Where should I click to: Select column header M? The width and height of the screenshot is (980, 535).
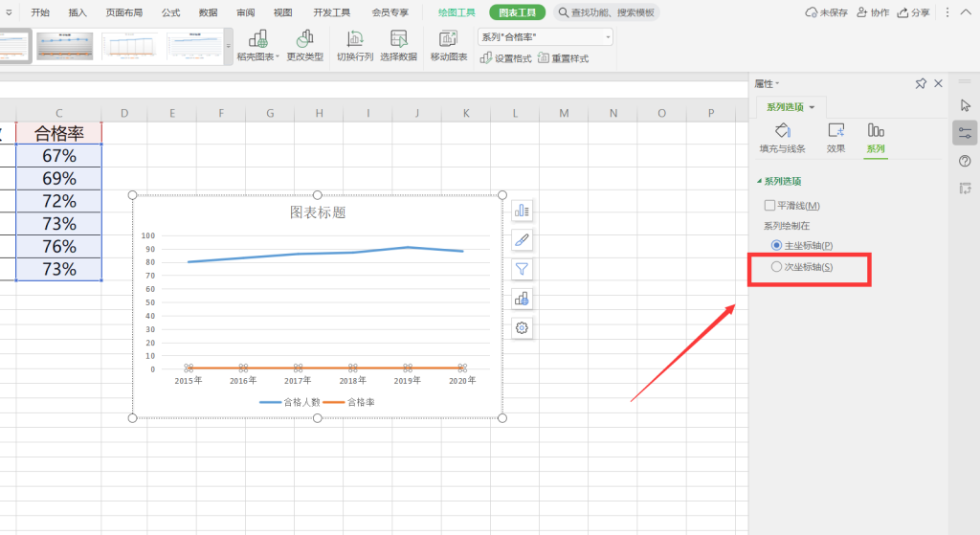coord(564,113)
